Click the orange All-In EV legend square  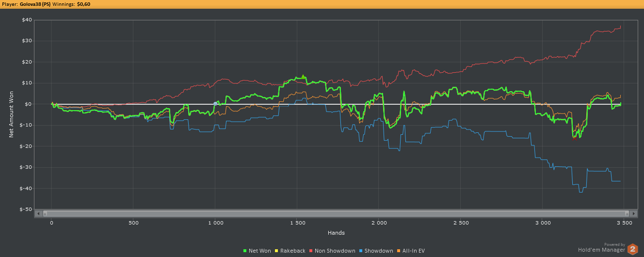[x=400, y=251]
